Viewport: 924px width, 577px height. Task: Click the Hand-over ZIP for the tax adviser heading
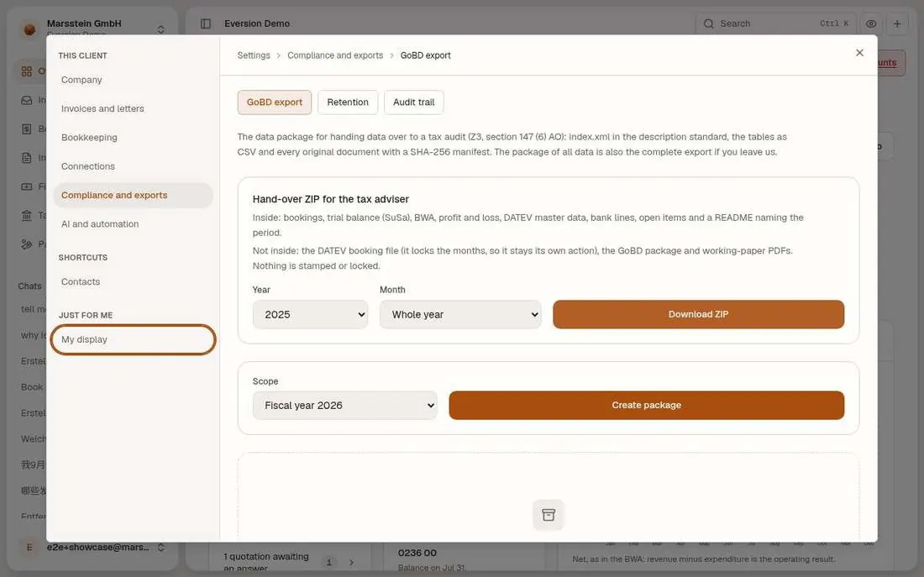(331, 199)
